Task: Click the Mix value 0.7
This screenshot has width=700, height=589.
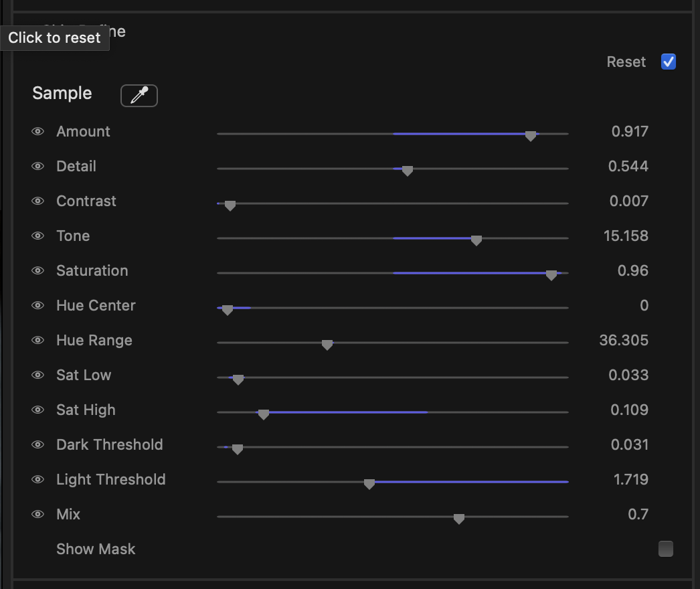Action: (x=638, y=515)
